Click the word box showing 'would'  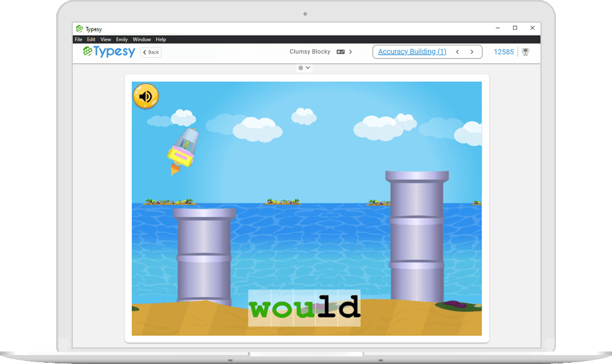(x=304, y=308)
